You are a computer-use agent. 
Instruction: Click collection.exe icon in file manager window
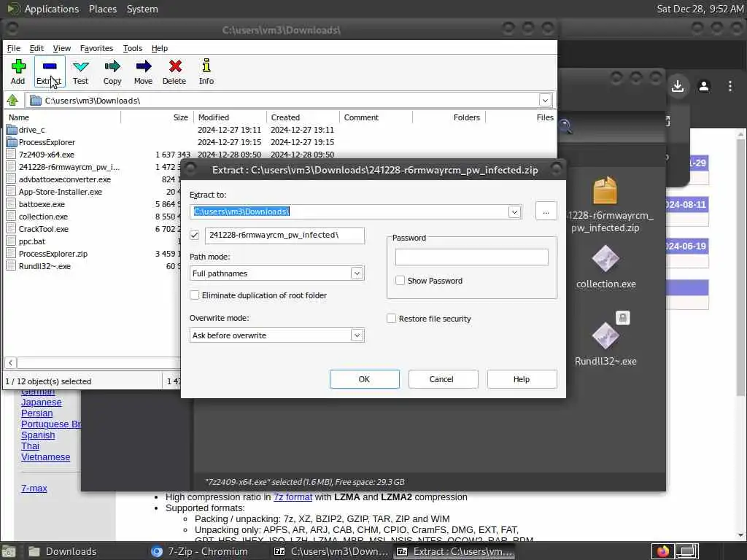[605, 260]
